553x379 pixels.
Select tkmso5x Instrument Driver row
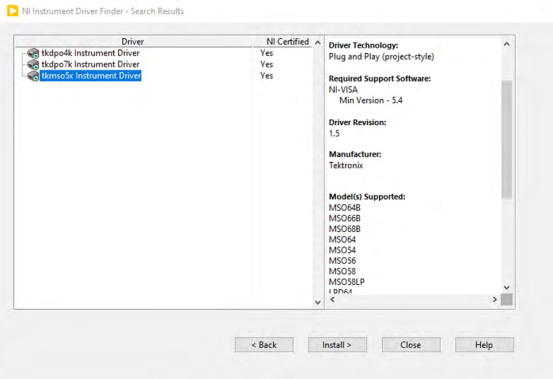[x=91, y=76]
